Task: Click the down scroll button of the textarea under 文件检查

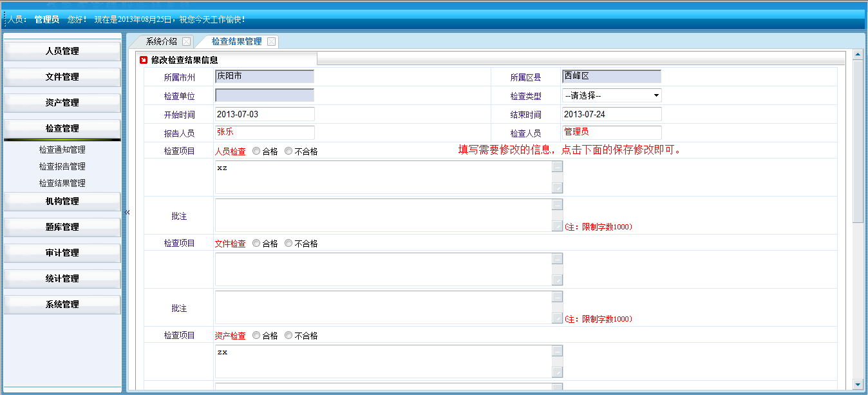Action: (558, 280)
